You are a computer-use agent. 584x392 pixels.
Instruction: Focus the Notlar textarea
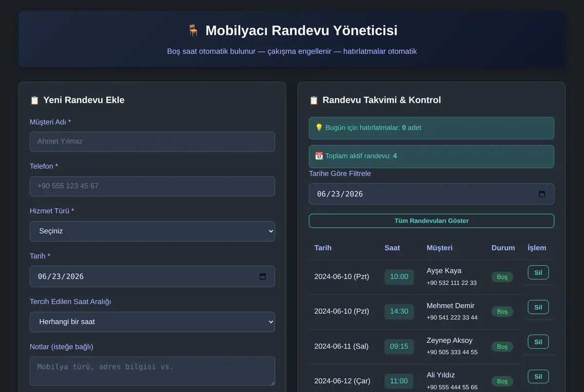point(152,371)
